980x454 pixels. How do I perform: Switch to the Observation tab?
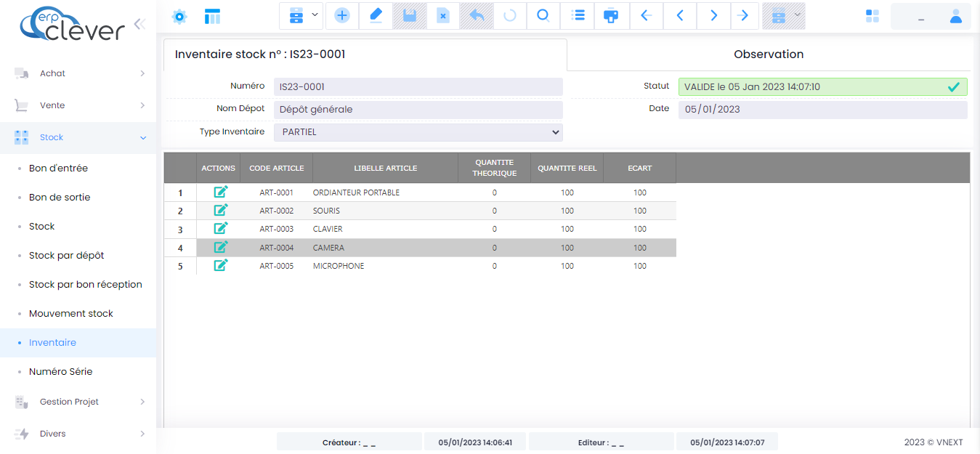click(x=769, y=54)
